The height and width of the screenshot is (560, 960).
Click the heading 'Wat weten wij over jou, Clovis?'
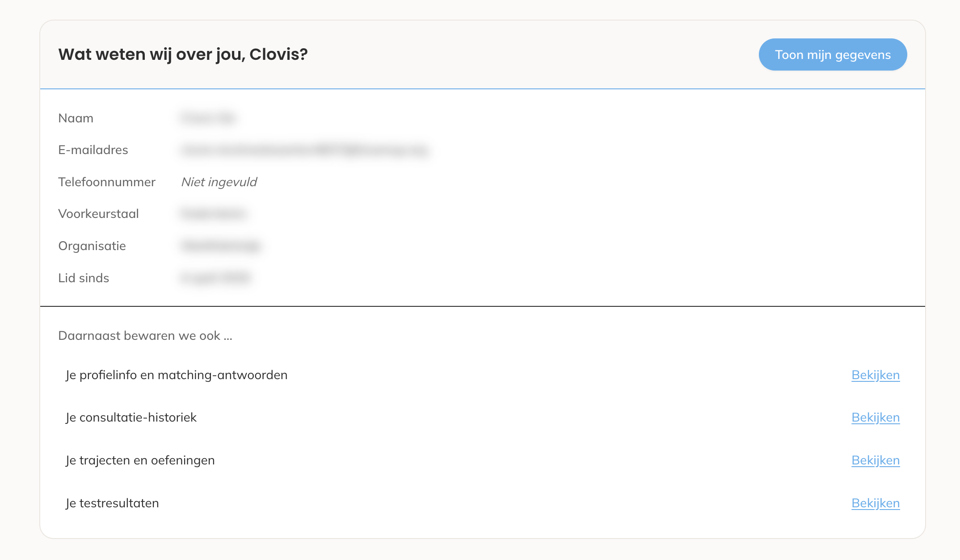[x=183, y=54]
